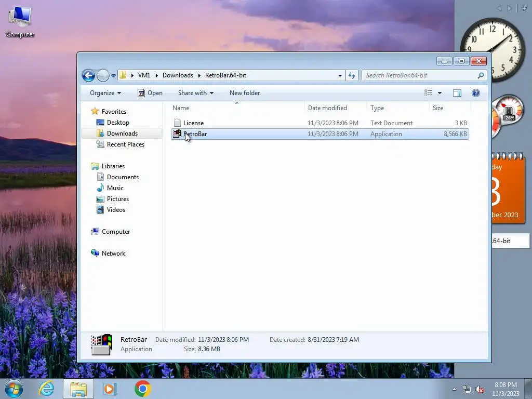Launch Internet Explorer from the taskbar
The image size is (532, 399).
pos(46,389)
